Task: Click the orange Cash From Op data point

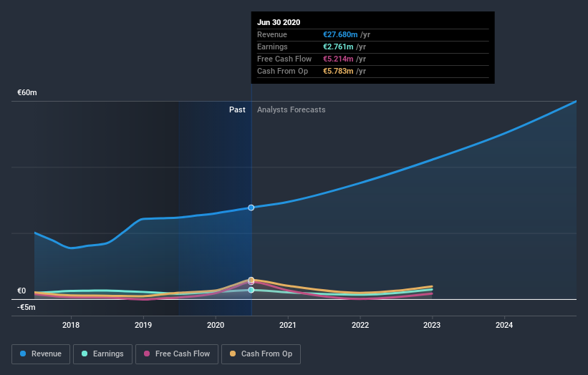Action: click(x=251, y=280)
